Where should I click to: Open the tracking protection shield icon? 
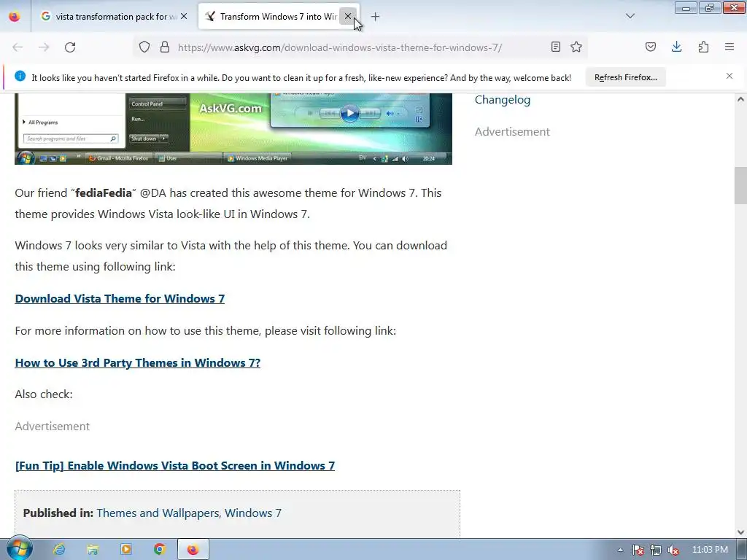pos(144,47)
